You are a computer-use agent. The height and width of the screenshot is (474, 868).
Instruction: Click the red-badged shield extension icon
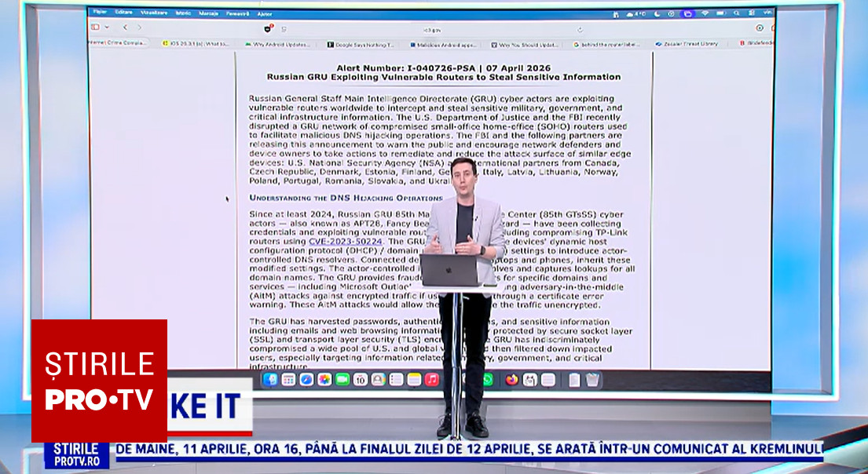click(268, 27)
